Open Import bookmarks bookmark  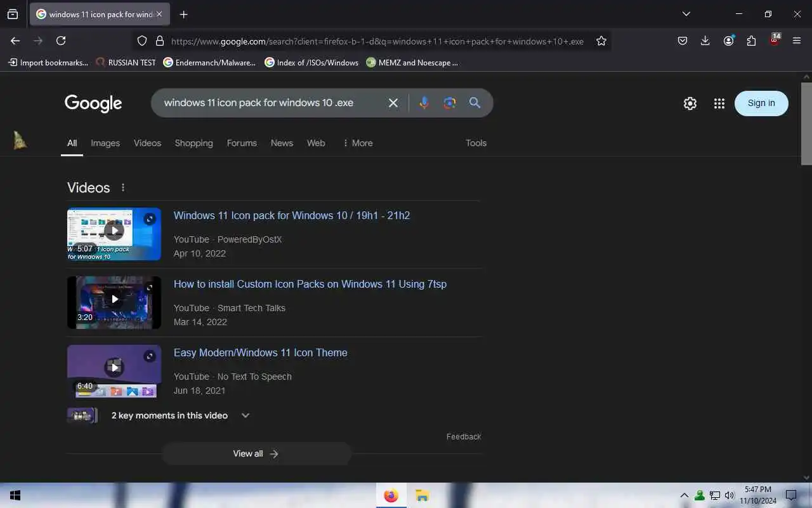pyautogui.click(x=48, y=62)
